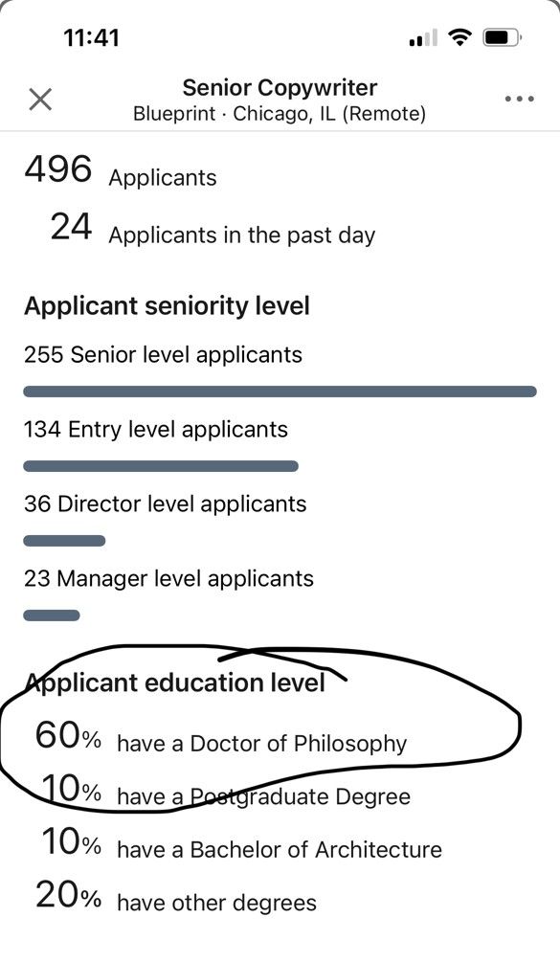Tap the 11:41 clock in status bar

pyautogui.click(x=91, y=38)
